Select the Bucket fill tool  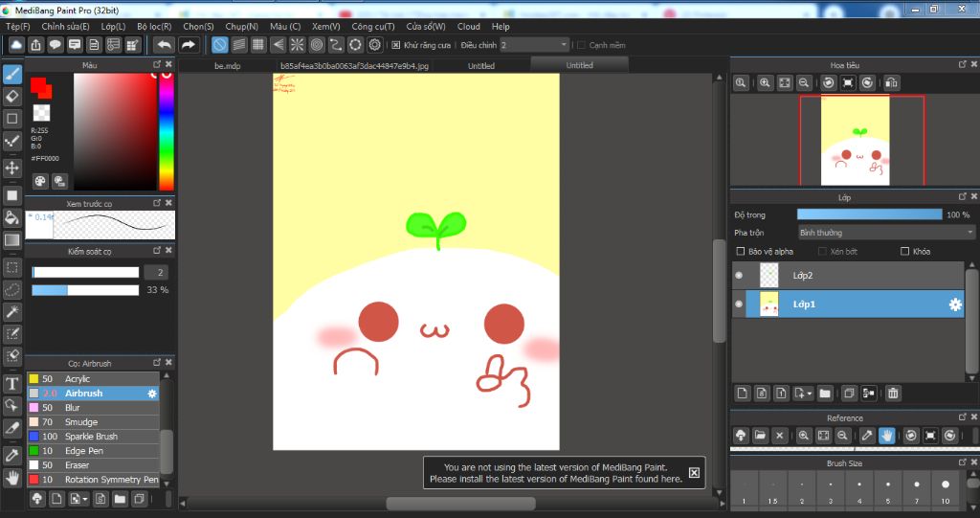pos(11,217)
